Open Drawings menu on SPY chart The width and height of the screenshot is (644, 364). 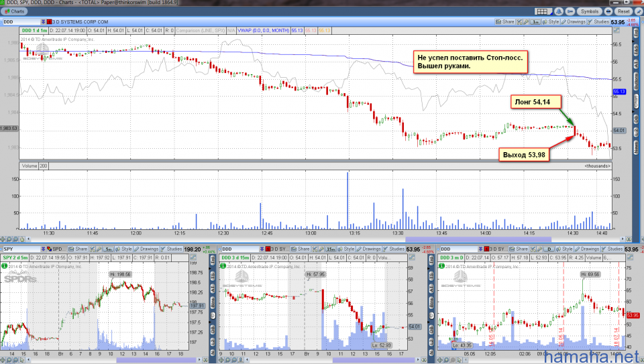(x=146, y=249)
